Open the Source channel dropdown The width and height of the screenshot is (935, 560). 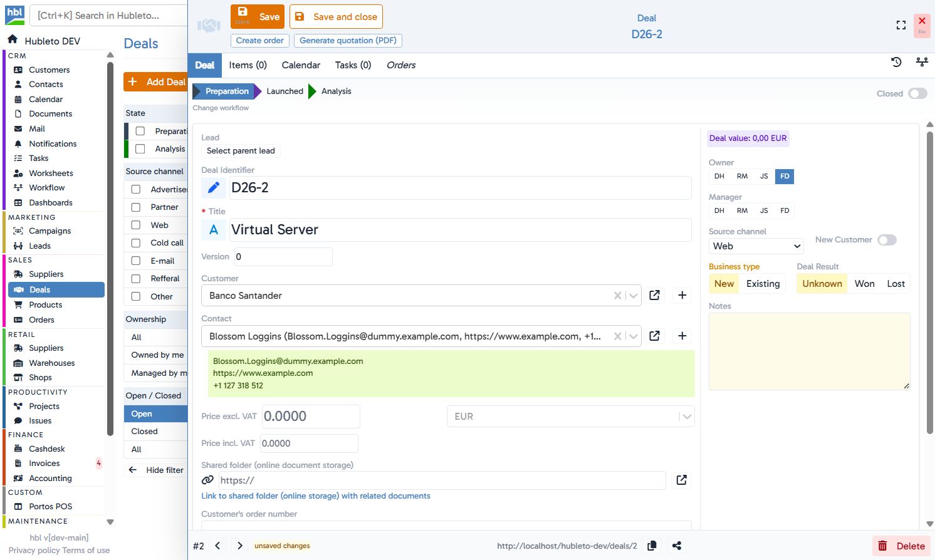pyautogui.click(x=756, y=246)
